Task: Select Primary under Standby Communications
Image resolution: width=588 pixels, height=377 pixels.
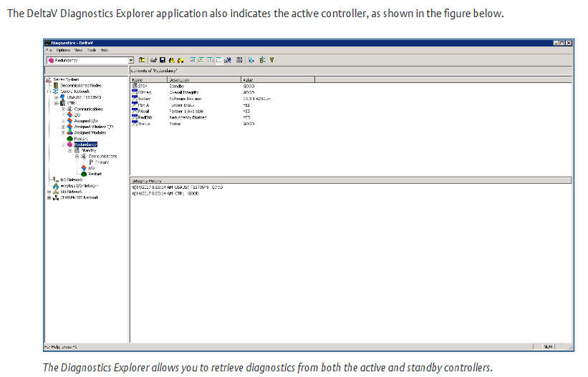Action: [102, 162]
